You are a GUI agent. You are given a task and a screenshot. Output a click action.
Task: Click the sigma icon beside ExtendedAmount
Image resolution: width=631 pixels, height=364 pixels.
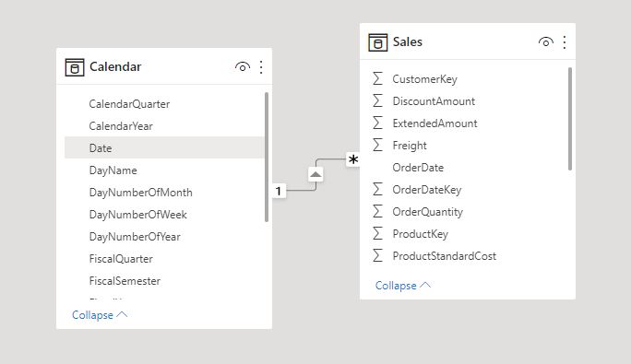point(377,123)
